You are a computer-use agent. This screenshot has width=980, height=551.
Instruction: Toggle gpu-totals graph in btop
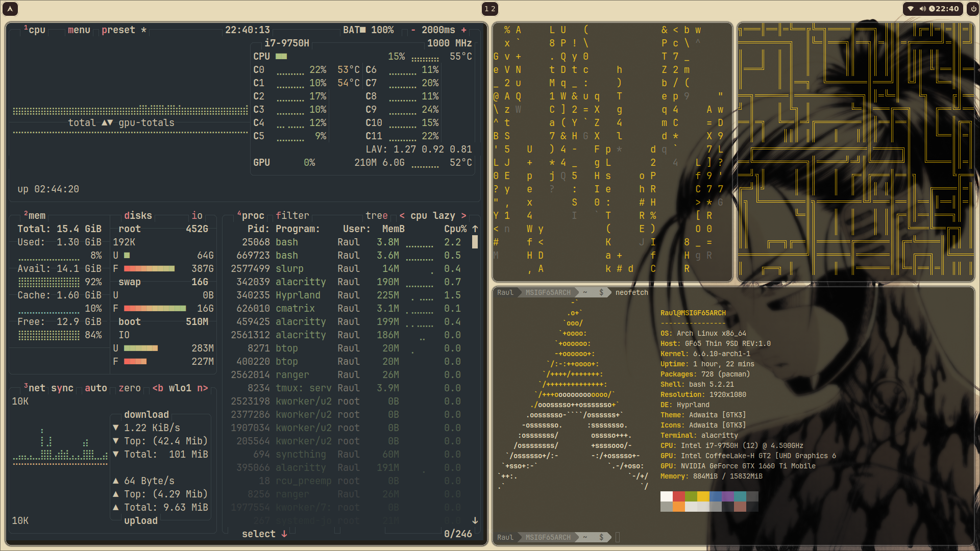point(146,123)
